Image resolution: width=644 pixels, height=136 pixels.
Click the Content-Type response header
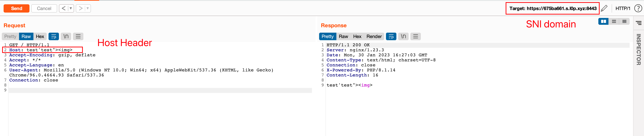381,60
